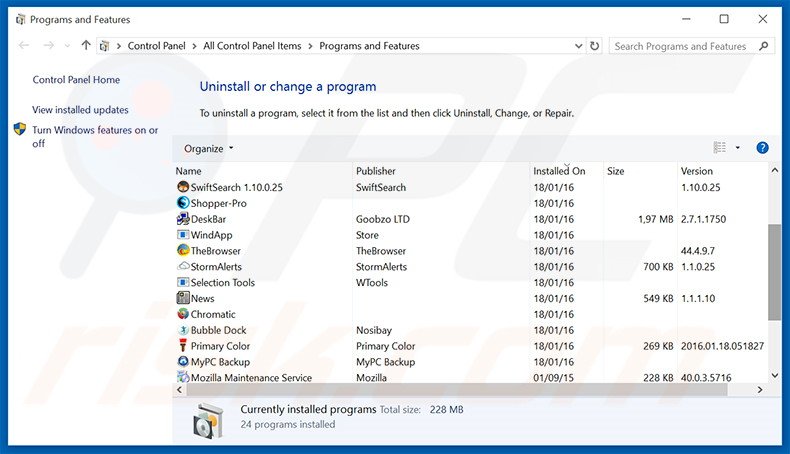Select the StormAlerts entry name

tap(216, 267)
